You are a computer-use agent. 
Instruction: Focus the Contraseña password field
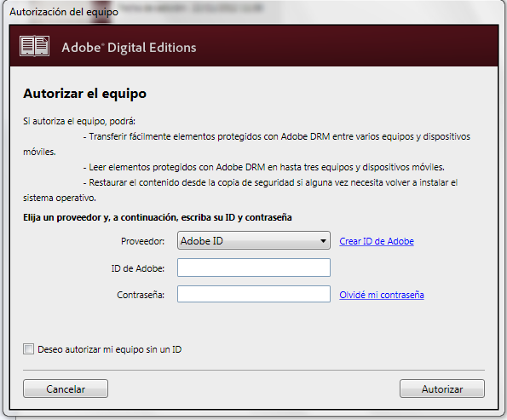tap(254, 294)
